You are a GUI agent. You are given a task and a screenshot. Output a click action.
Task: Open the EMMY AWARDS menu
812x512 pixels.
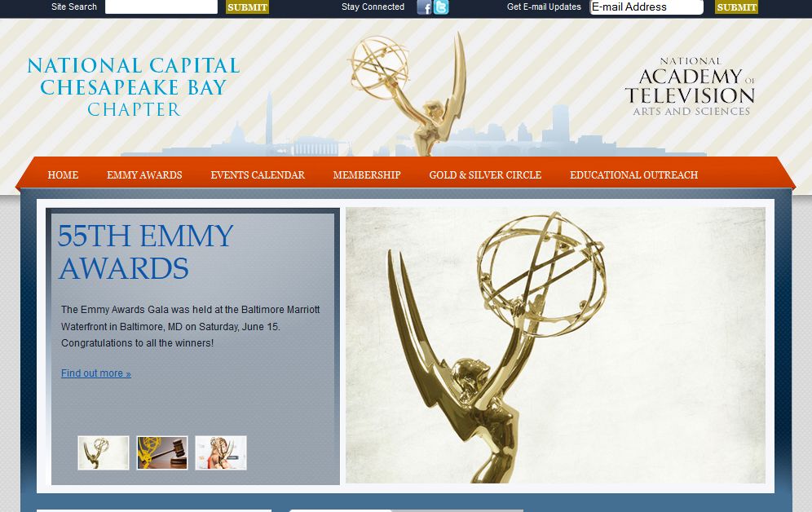144,175
